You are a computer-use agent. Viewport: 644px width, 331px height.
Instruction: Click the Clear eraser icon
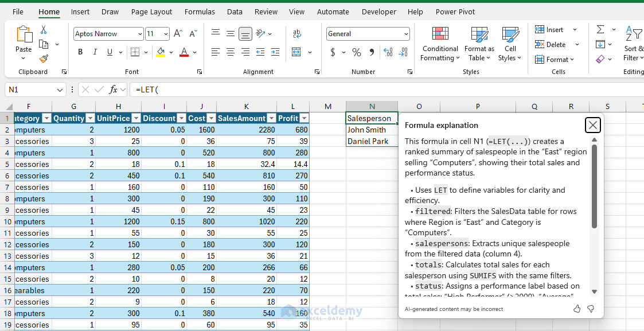tap(600, 60)
